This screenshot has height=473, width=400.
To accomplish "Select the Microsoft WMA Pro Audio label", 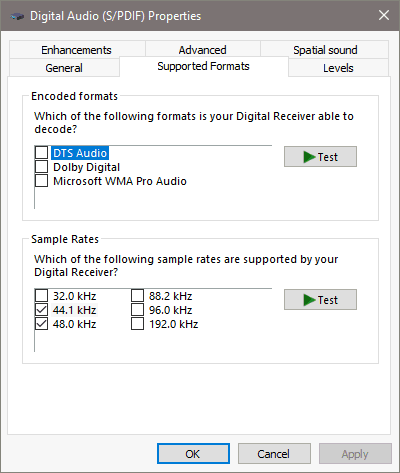I will tap(120, 181).
